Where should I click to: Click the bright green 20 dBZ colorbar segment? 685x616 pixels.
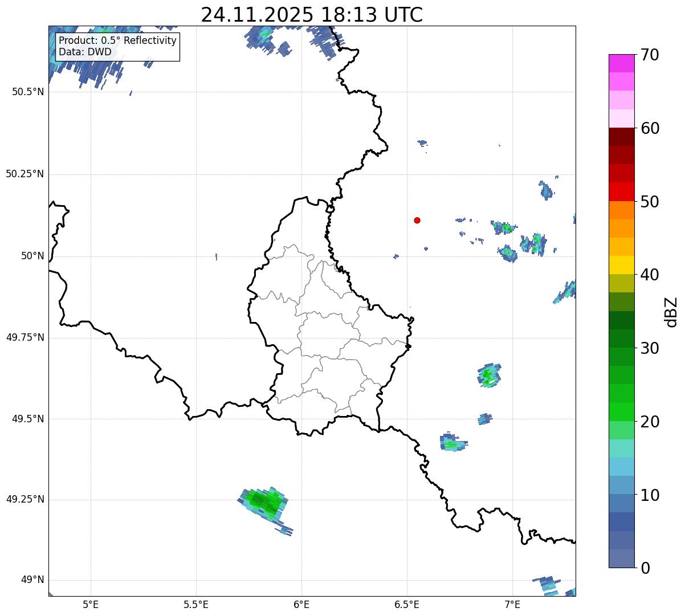click(x=621, y=412)
